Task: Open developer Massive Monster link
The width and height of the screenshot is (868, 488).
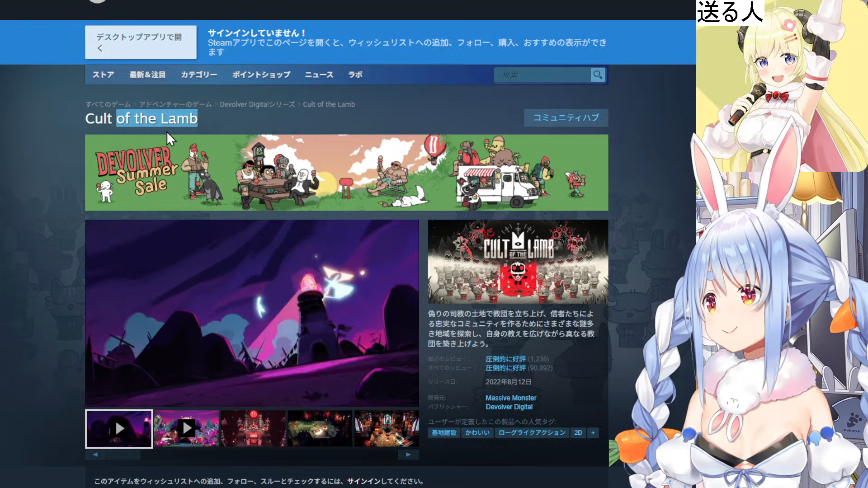Action: click(511, 398)
